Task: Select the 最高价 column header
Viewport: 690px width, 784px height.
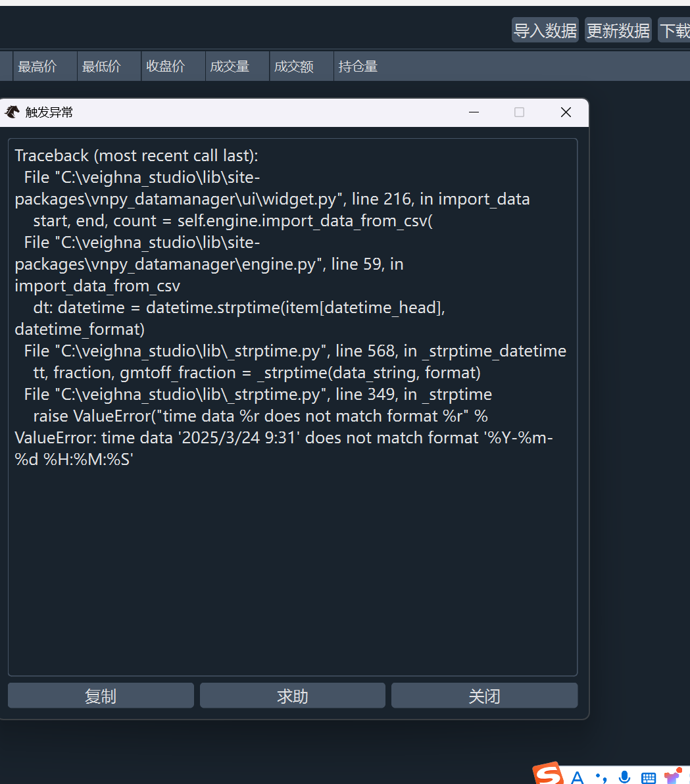Action: pyautogui.click(x=45, y=66)
